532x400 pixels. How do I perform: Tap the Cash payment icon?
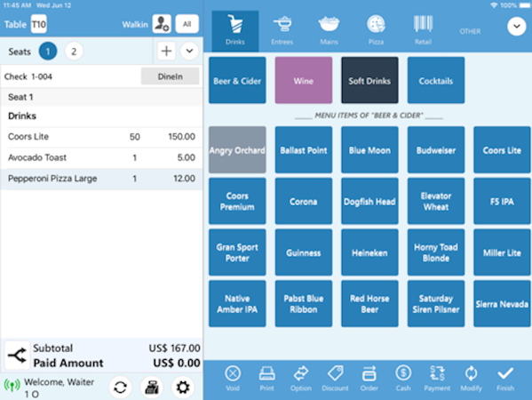pos(403,373)
